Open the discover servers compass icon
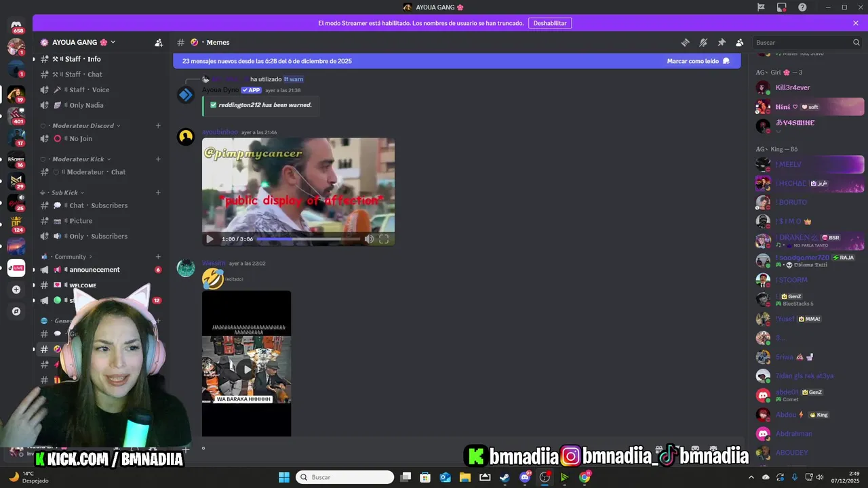This screenshot has width=868, height=488. pyautogui.click(x=16, y=312)
